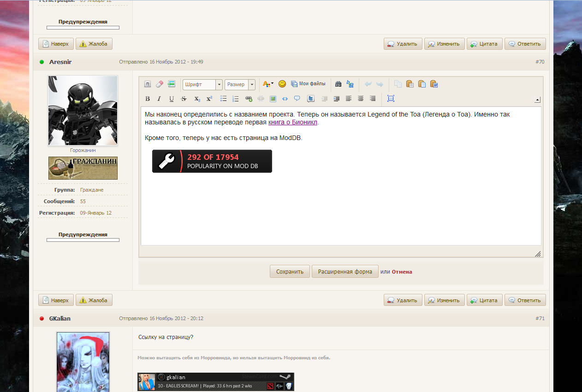The width and height of the screenshot is (582, 392).
Task: Click the Aresnir robot avatar
Action: click(83, 111)
